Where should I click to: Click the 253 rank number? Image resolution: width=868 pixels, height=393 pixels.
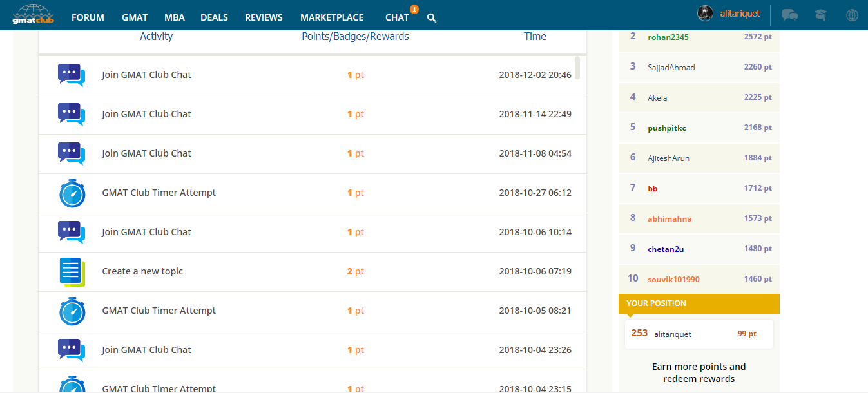[639, 333]
